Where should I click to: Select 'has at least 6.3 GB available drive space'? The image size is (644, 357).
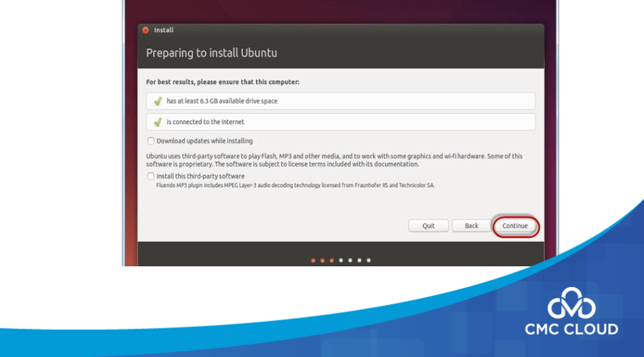coord(340,101)
